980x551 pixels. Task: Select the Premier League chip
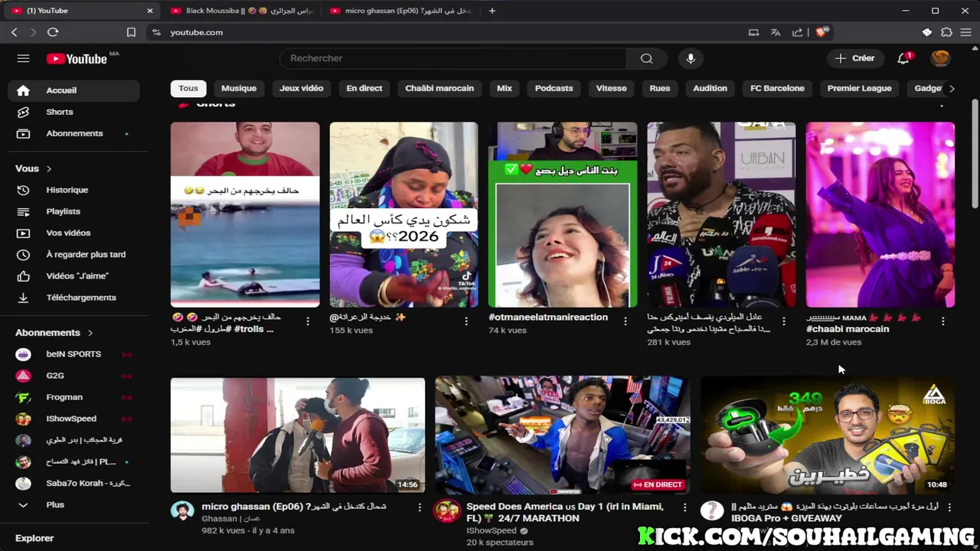point(859,88)
